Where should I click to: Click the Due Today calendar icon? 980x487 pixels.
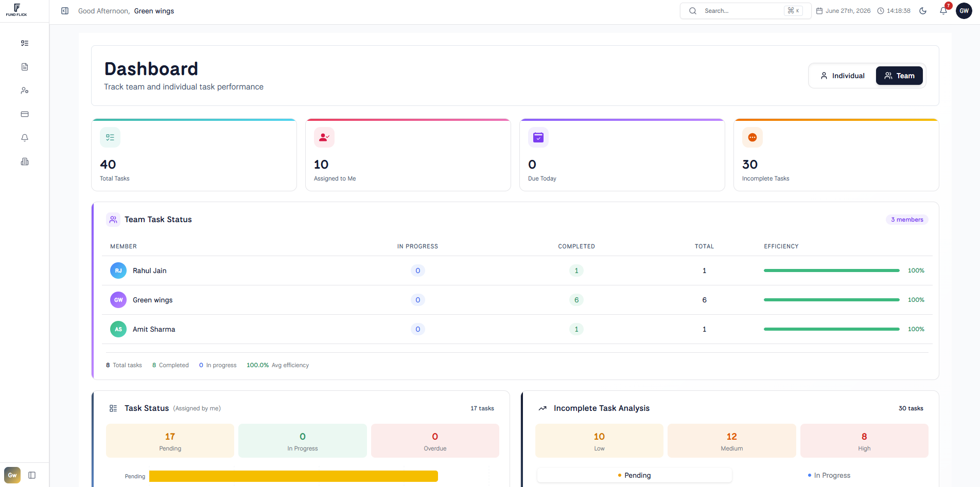[538, 137]
